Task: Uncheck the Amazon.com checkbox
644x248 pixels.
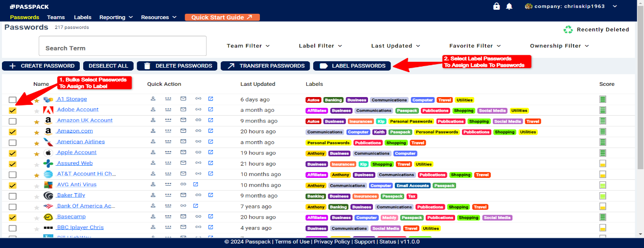Action: pos(13,132)
